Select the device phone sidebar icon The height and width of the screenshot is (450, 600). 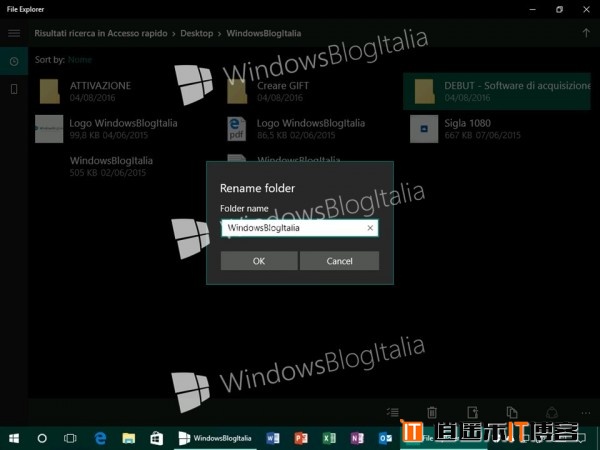(14, 89)
